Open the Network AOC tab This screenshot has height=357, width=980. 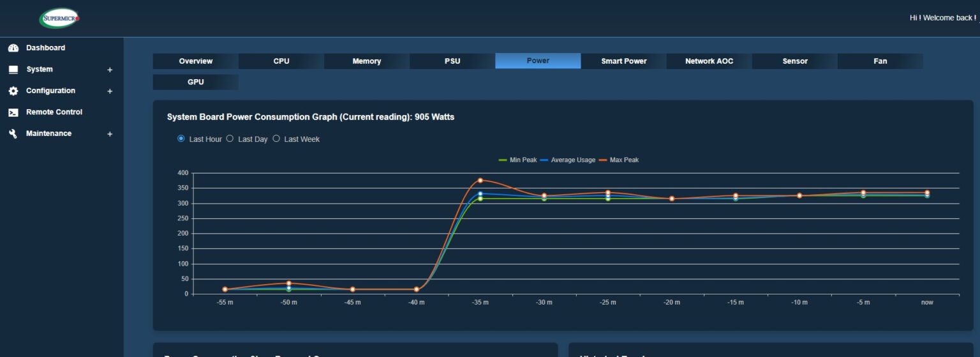[x=709, y=61]
